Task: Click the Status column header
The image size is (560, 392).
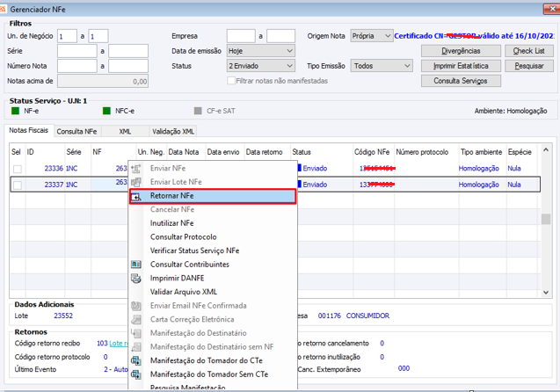Action: click(x=322, y=152)
